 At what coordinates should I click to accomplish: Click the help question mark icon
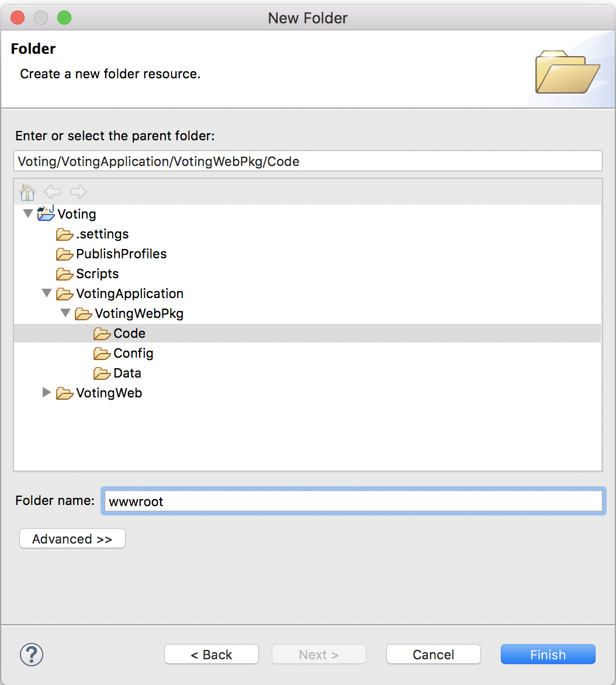click(x=32, y=655)
